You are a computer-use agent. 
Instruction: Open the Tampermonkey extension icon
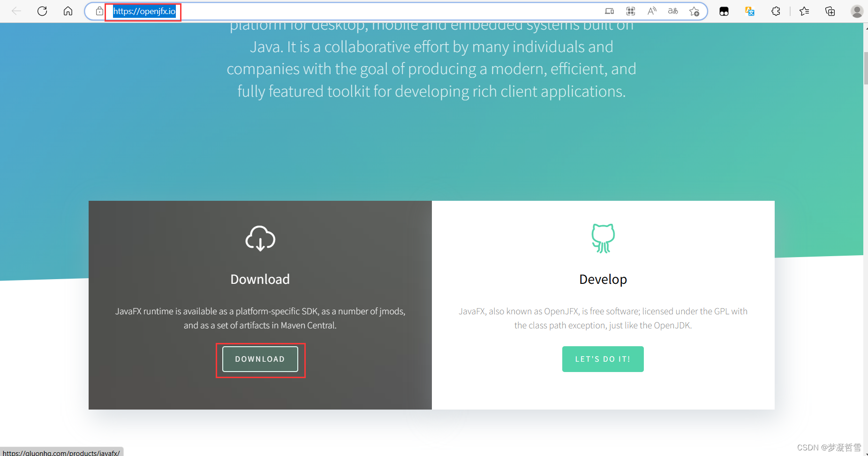[x=724, y=11]
